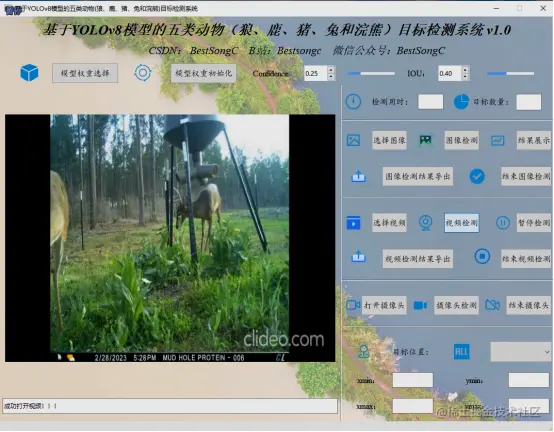
Task: Click the deer video preview frame
Action: tap(170, 238)
